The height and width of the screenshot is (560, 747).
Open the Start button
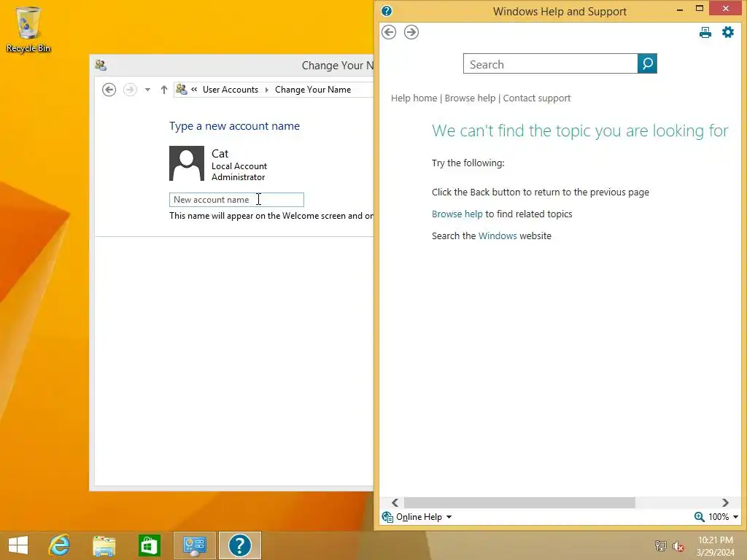18,545
